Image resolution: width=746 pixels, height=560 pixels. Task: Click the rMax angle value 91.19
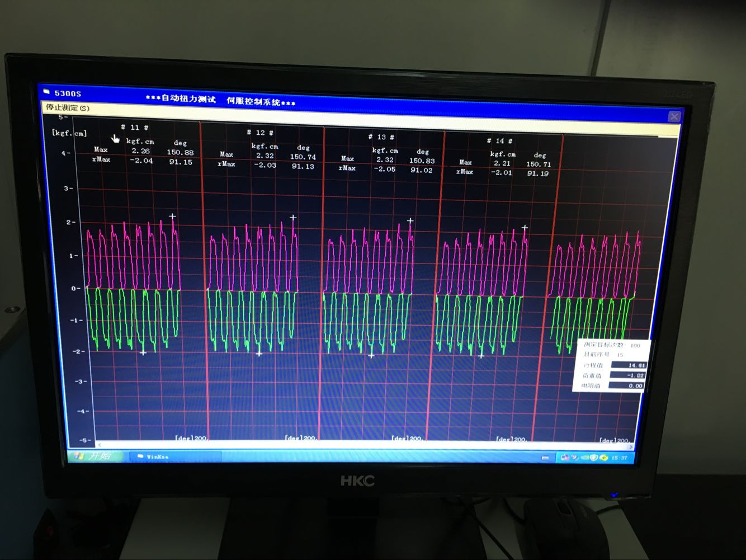pyautogui.click(x=538, y=174)
